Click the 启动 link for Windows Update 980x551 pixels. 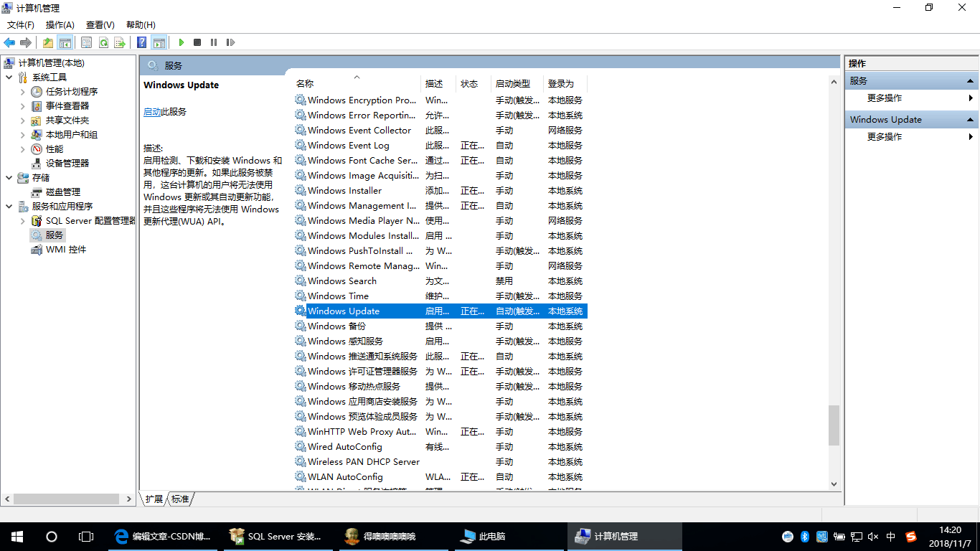pos(152,112)
